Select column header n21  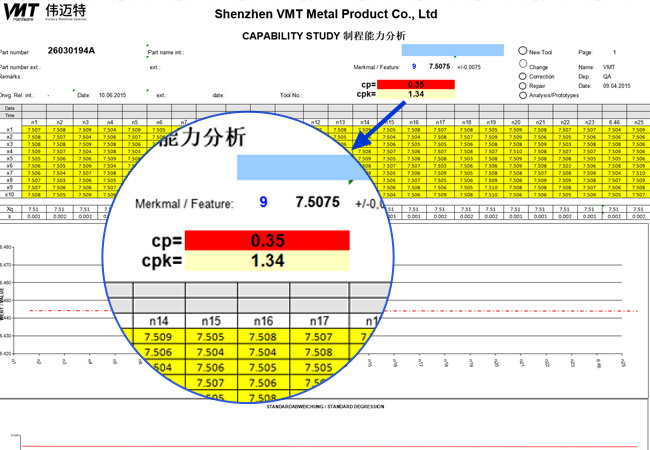540,123
